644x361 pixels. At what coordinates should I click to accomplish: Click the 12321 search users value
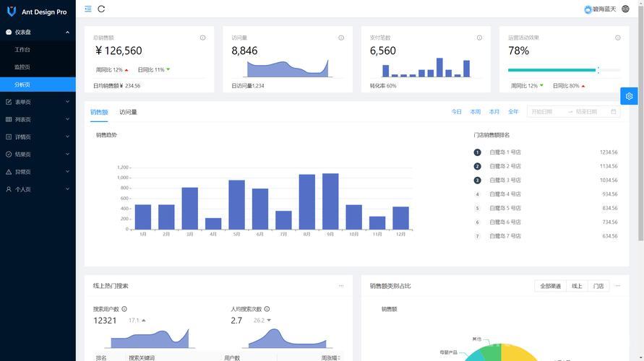pyautogui.click(x=105, y=321)
